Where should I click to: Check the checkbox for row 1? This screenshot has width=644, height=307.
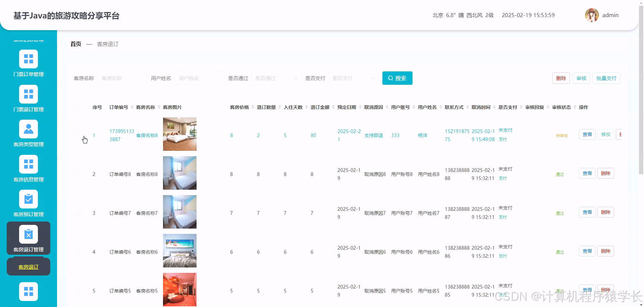pyautogui.click(x=78, y=135)
